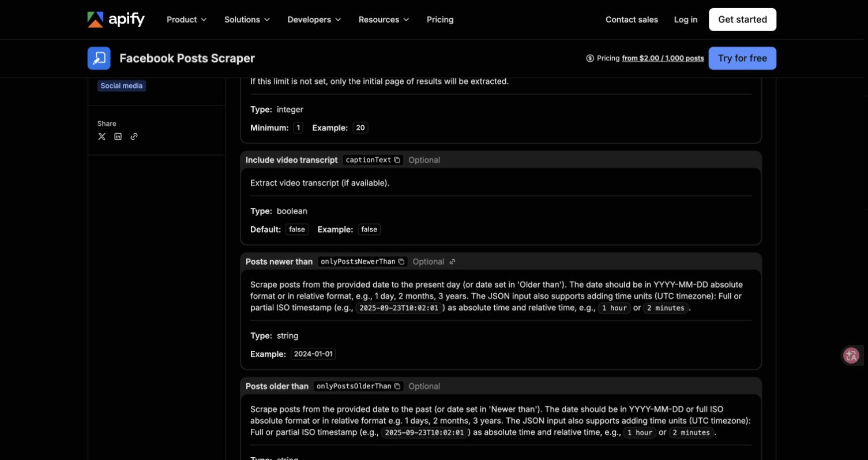The width and height of the screenshot is (868, 460).
Task: Click the Facebook Posts Scraper title
Action: 187,58
